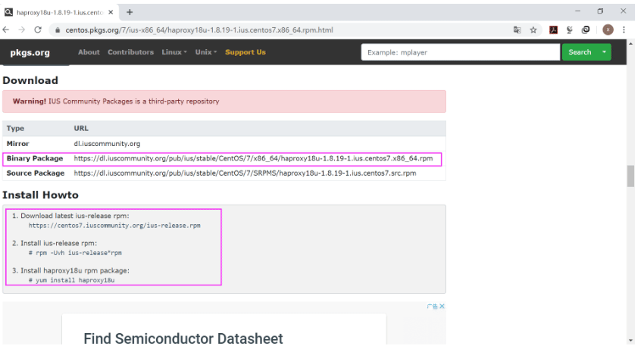Click the Warning! IUS Community Packages notice
The image size is (644, 349).
pos(224,101)
